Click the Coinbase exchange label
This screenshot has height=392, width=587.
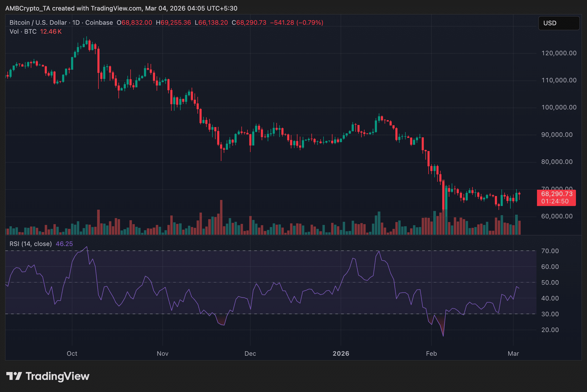point(99,23)
